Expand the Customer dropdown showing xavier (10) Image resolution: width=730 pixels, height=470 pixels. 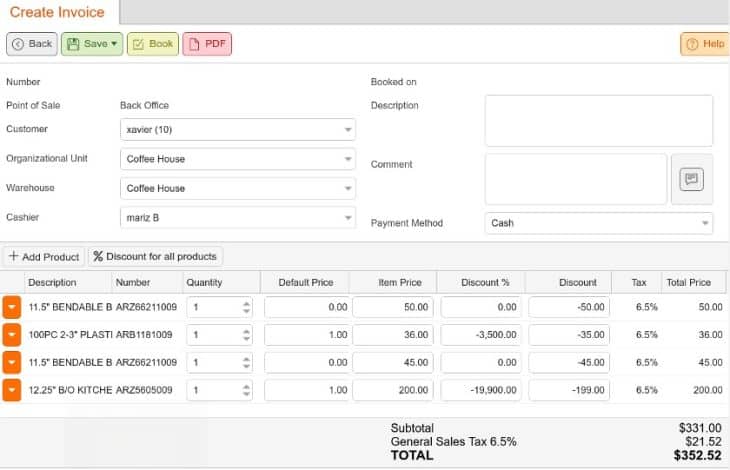click(x=237, y=130)
